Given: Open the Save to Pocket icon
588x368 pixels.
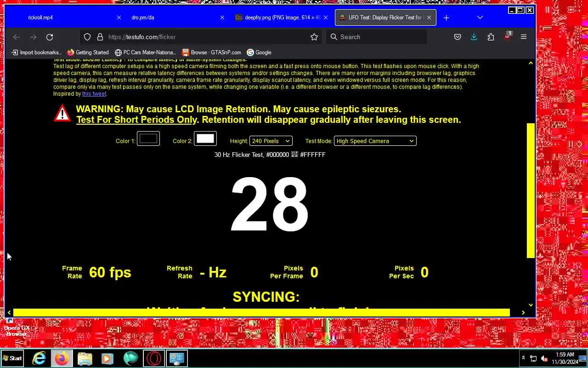Looking at the screenshot, I should pyautogui.click(x=458, y=37).
